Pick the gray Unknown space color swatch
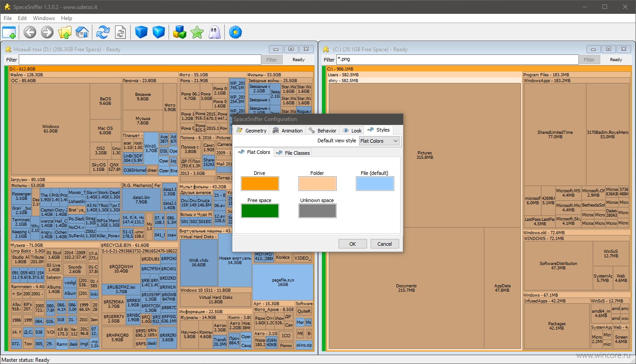636x364 pixels. (317, 211)
